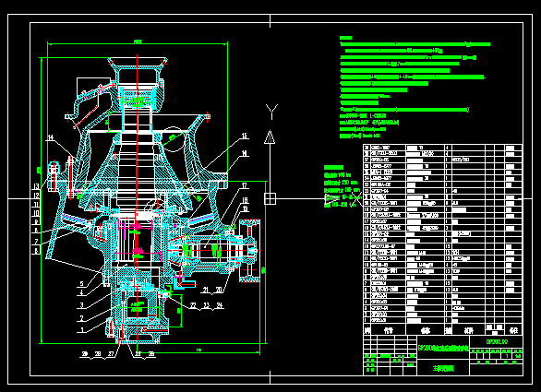Pick part balloon number 21
541x392 pixels.
[206, 290]
